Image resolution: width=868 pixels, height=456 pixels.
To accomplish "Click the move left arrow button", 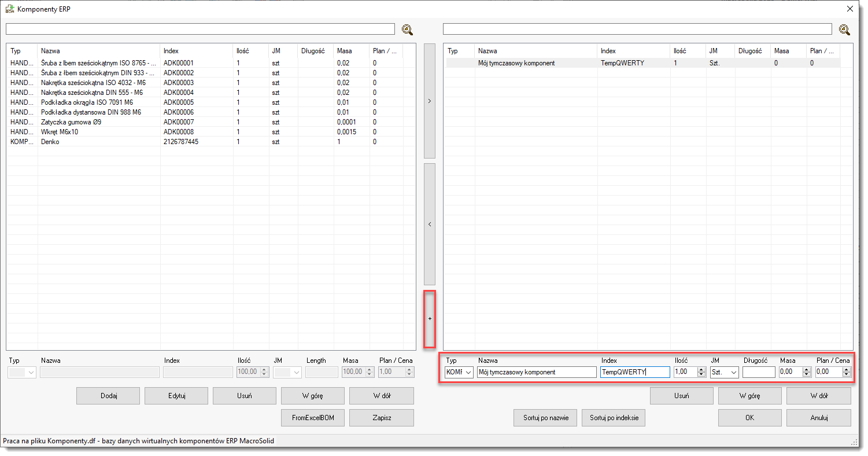I will (x=430, y=224).
